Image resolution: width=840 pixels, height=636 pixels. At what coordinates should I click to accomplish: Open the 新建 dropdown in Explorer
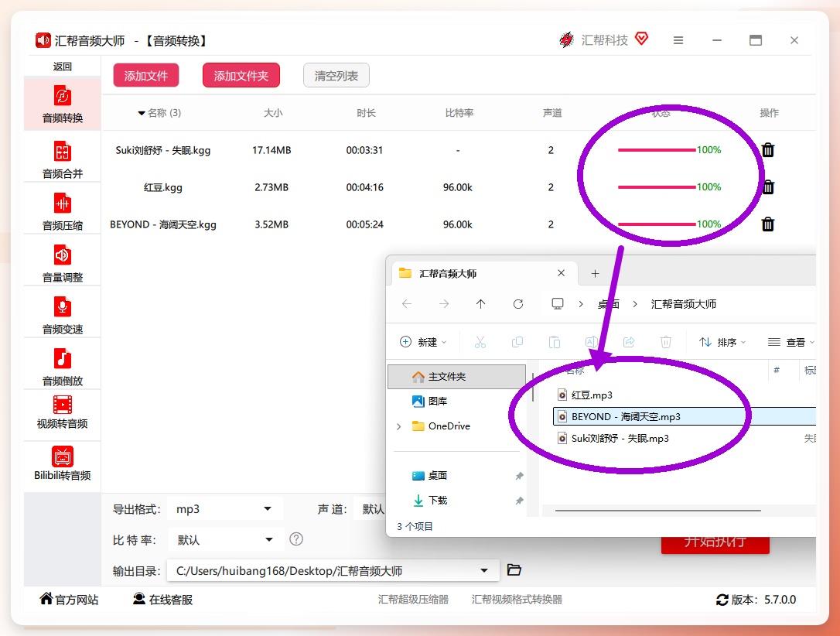tap(423, 342)
